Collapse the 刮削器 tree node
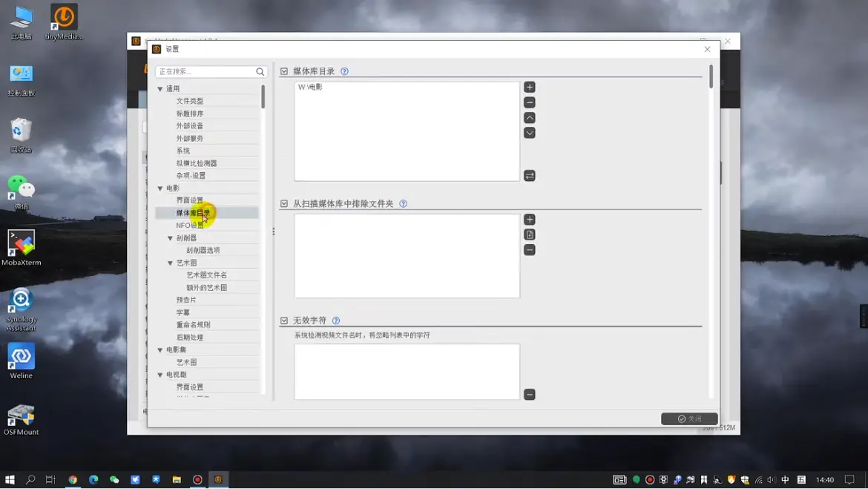Screen dimensions: 868x489 (x=171, y=238)
